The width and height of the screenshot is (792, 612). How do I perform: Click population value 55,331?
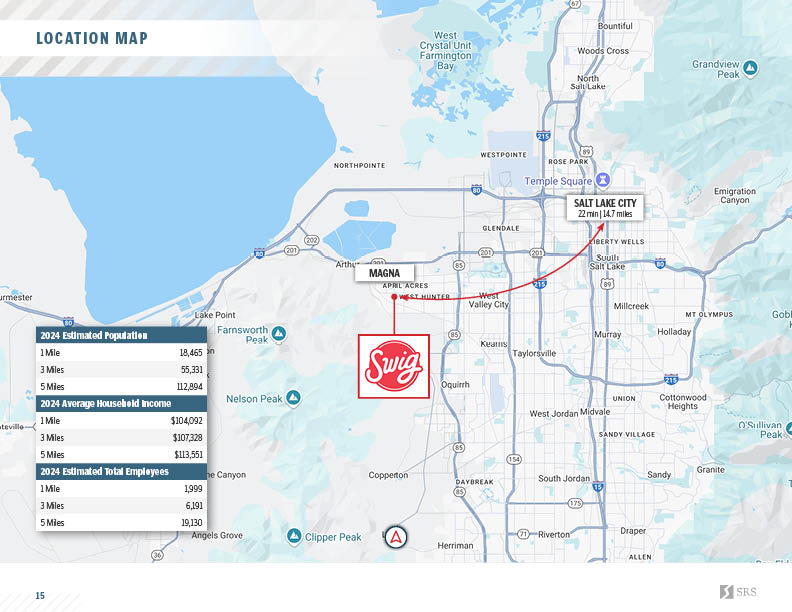click(192, 370)
